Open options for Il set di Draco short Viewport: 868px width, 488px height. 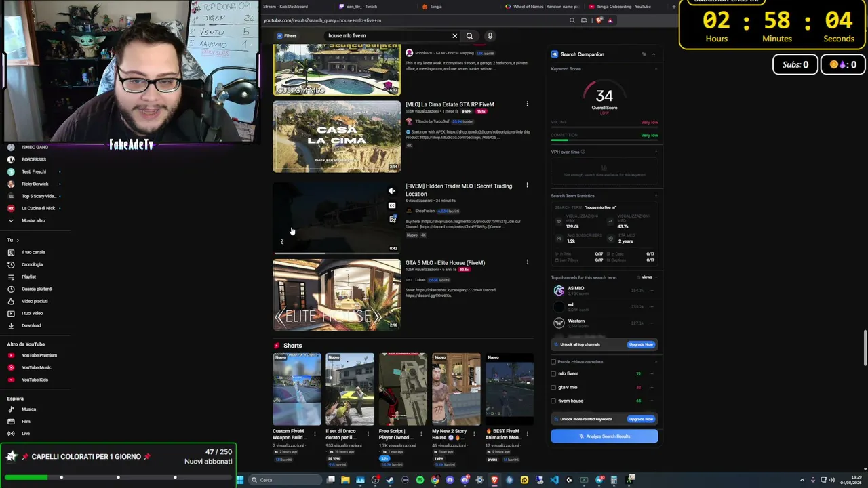[x=368, y=434]
